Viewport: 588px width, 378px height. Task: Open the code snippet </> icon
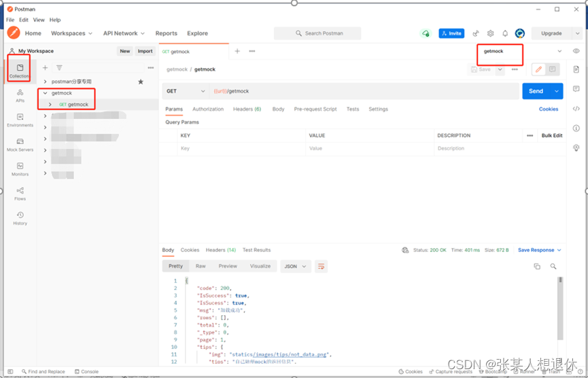pyautogui.click(x=576, y=109)
